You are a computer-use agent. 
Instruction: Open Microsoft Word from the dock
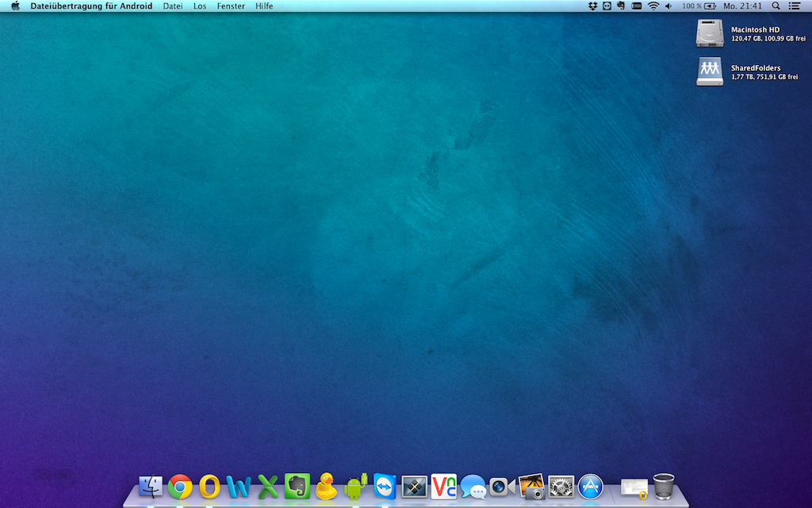[239, 486]
